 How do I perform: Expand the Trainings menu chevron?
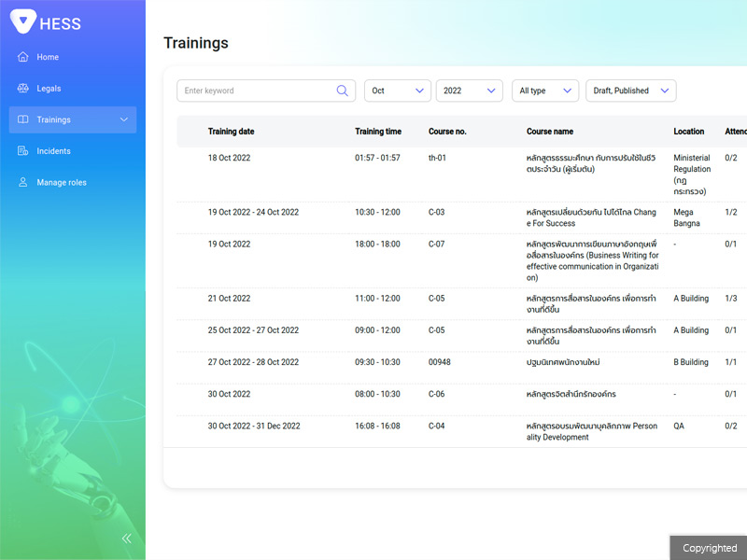pyautogui.click(x=124, y=119)
